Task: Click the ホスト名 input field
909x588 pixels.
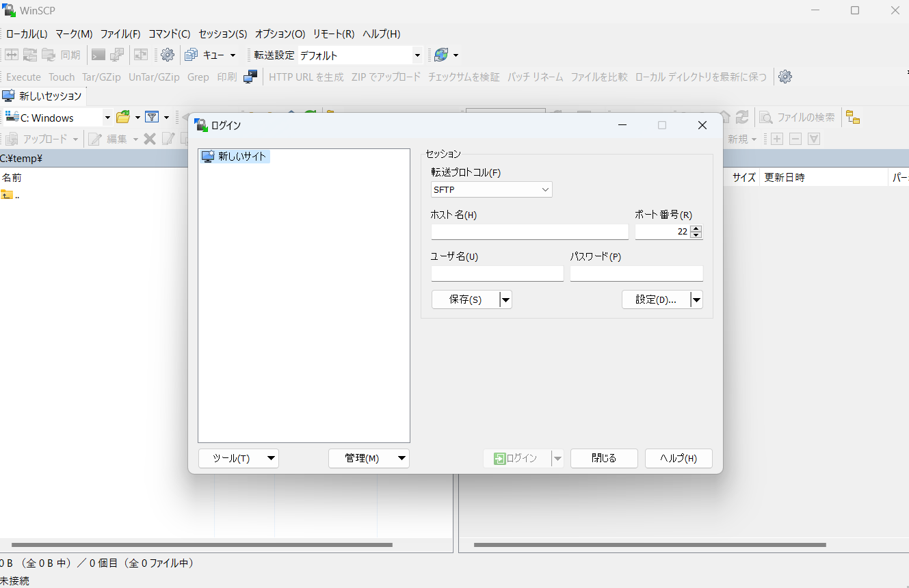Action: (x=530, y=232)
